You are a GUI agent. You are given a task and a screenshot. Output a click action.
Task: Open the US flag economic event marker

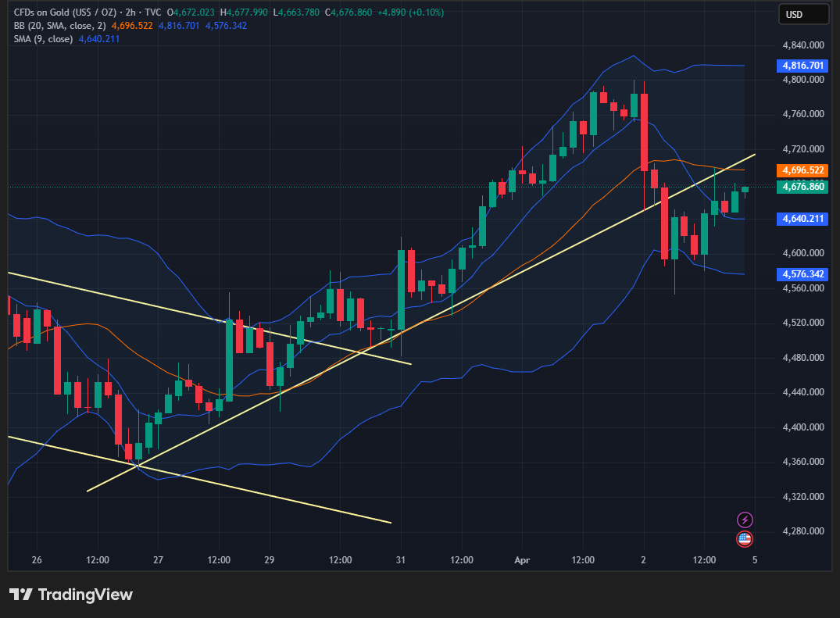click(745, 538)
